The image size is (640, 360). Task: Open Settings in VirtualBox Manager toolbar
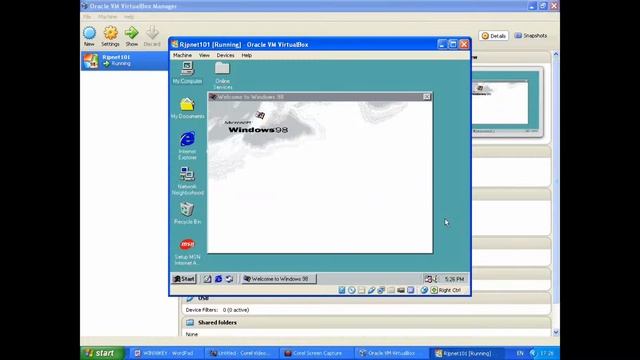click(x=110, y=36)
